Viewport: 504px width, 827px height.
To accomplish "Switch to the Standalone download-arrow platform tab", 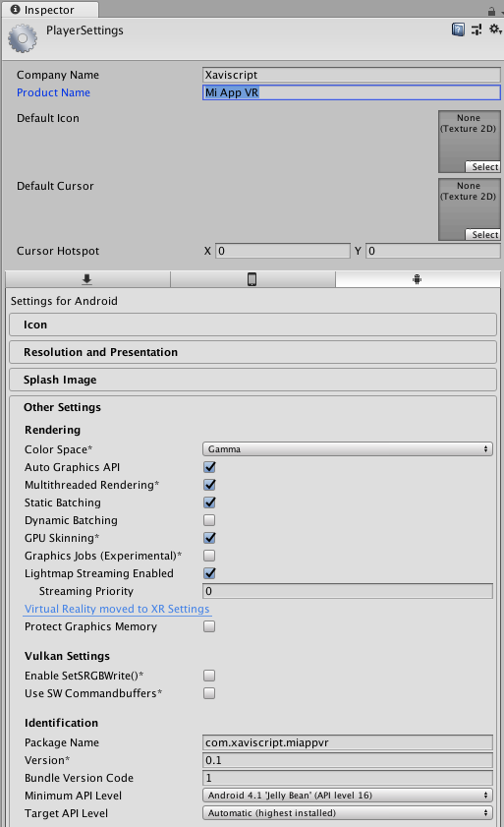I will (87, 279).
